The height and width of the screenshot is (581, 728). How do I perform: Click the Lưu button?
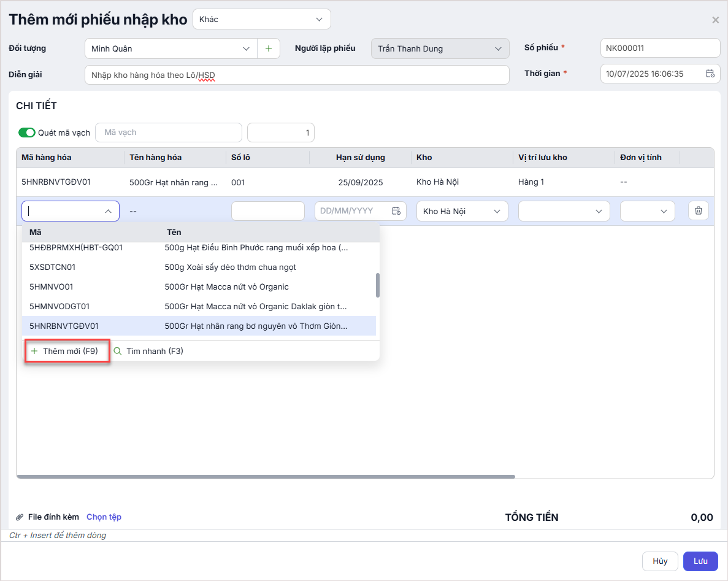[700, 561]
